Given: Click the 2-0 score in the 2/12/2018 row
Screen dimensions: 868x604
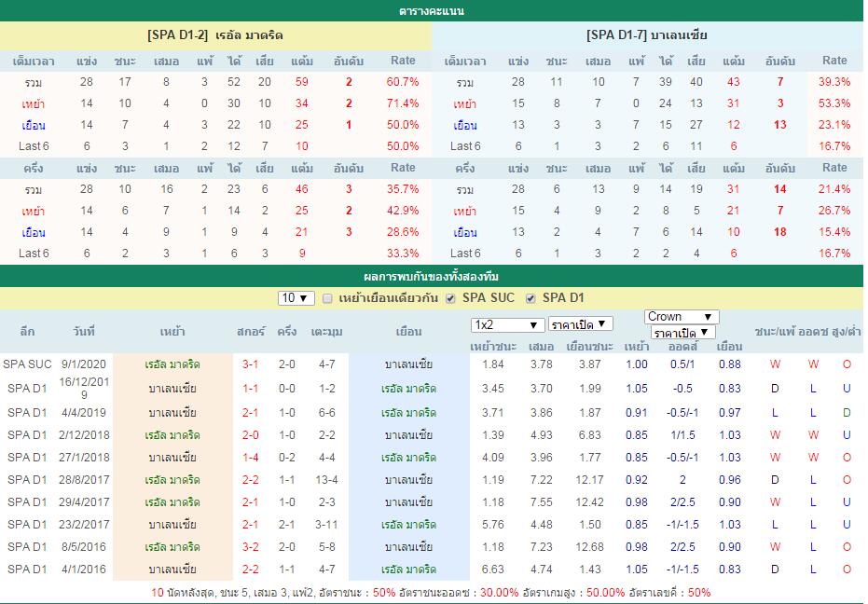Looking at the screenshot, I should click(x=250, y=435).
